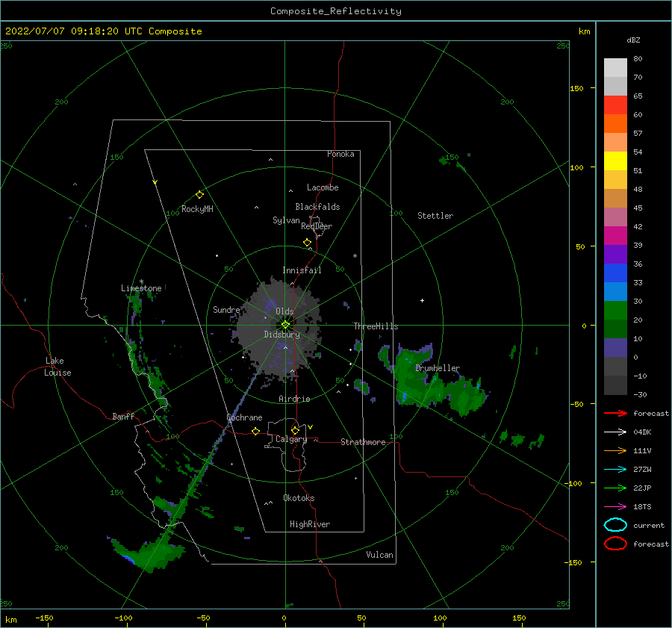Click the 18TS legend label

coord(642,507)
